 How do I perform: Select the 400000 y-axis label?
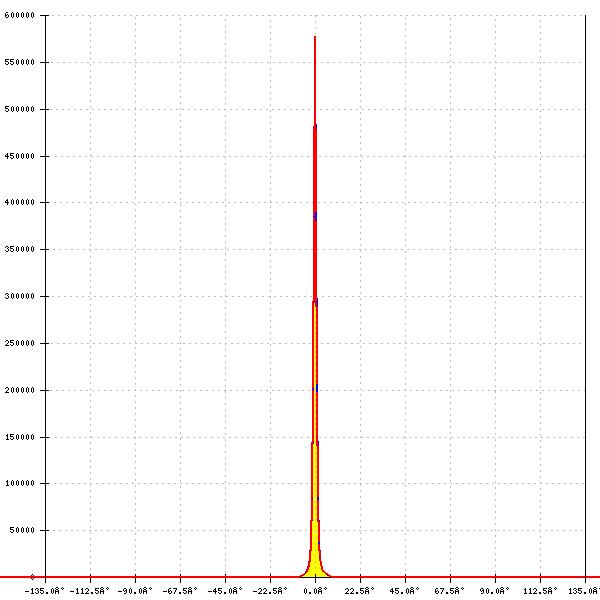point(20,203)
